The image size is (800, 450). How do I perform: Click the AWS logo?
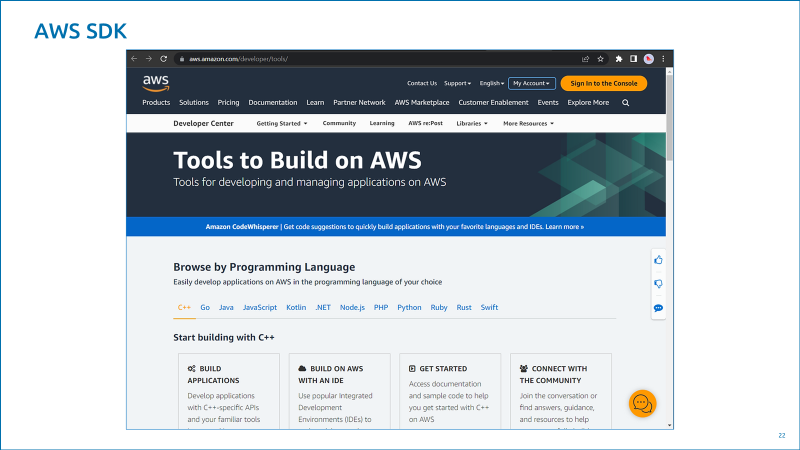pos(156,83)
